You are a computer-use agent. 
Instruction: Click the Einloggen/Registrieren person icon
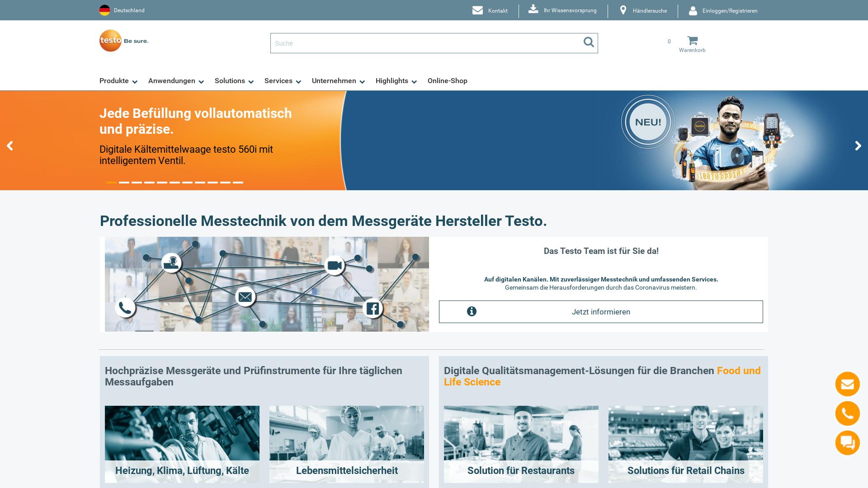(693, 10)
